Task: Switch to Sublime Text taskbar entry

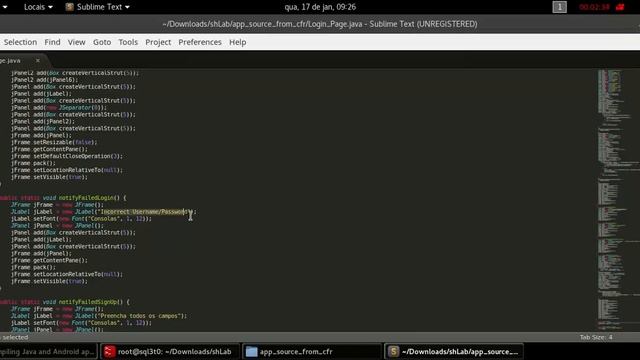Action: pyautogui.click(x=453, y=351)
